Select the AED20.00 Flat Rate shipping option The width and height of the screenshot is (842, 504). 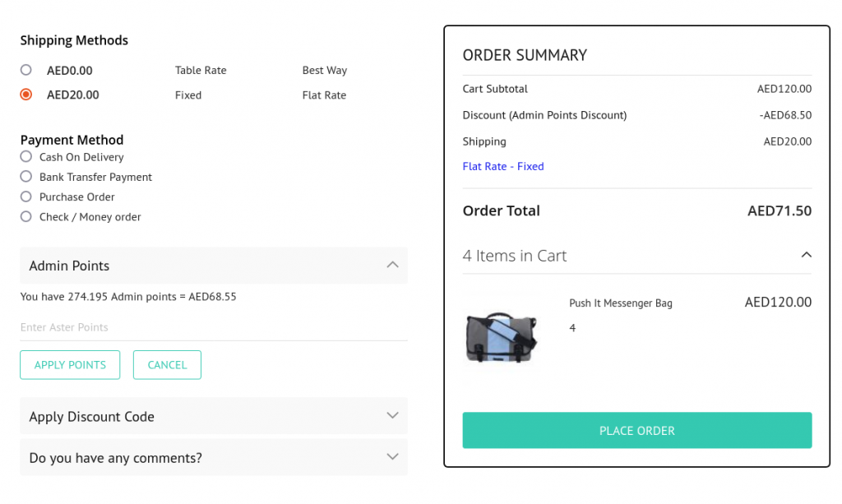pyautogui.click(x=25, y=95)
